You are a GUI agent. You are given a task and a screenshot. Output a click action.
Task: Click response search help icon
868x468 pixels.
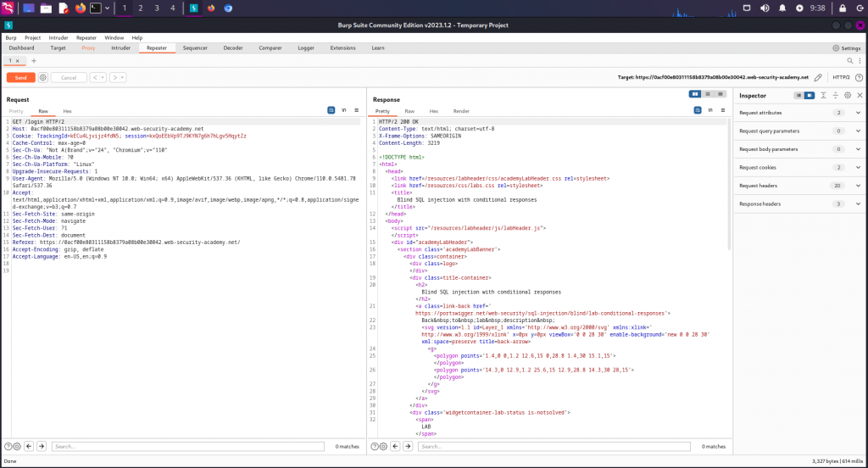[x=375, y=447]
